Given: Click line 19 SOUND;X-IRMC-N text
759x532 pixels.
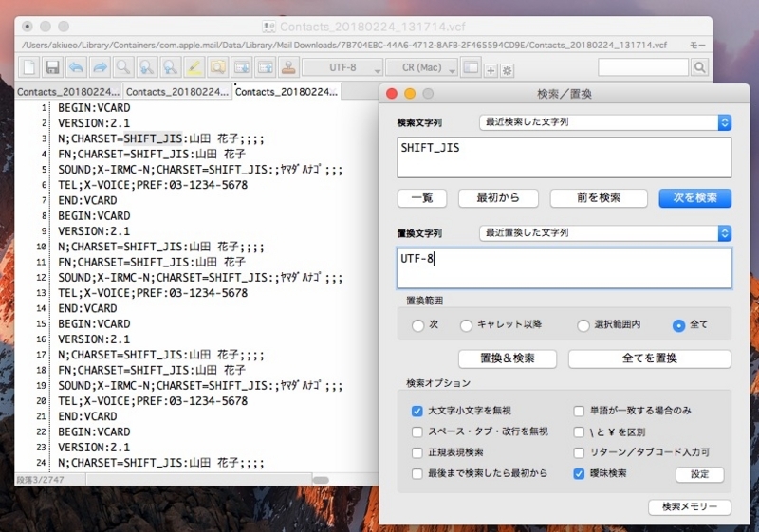Looking at the screenshot, I should point(200,385).
